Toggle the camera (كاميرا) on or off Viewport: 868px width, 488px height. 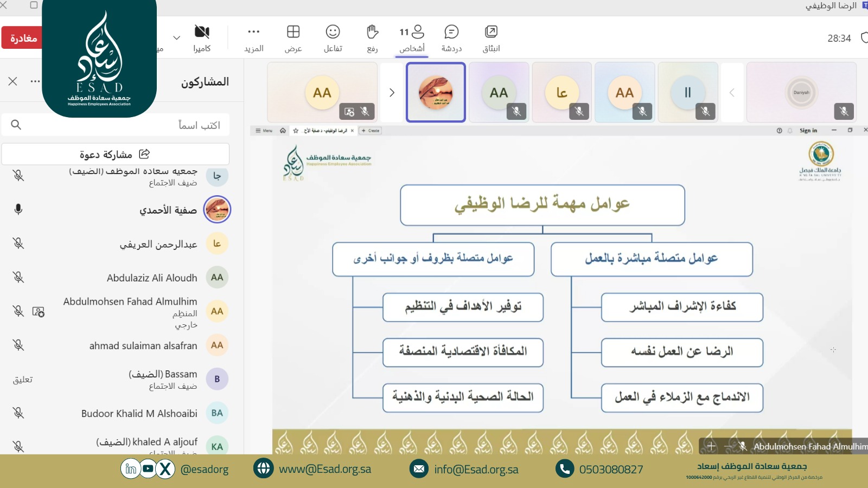pos(202,38)
